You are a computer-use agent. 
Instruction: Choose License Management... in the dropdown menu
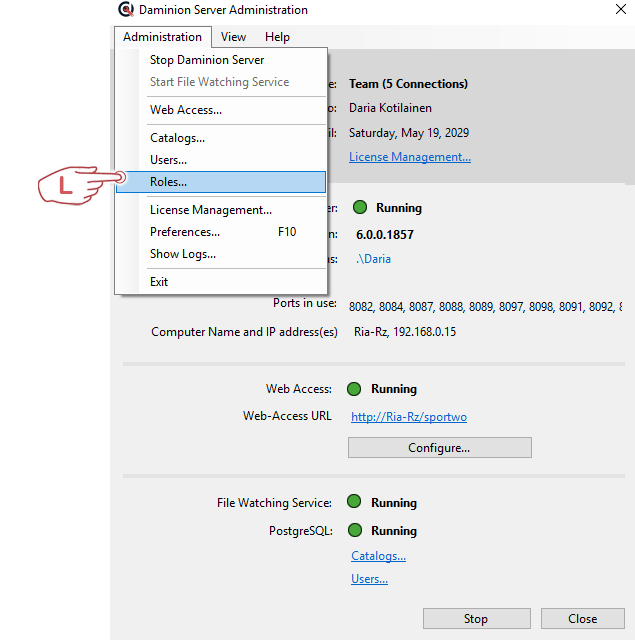(x=221, y=210)
